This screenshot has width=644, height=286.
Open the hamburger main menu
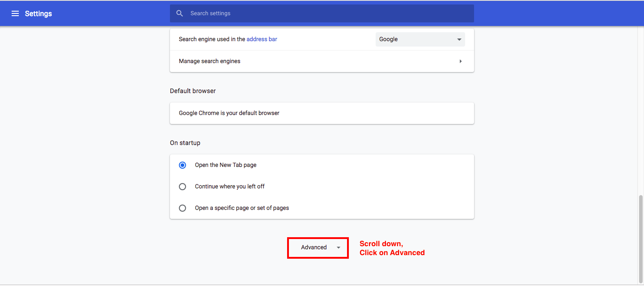pos(15,13)
